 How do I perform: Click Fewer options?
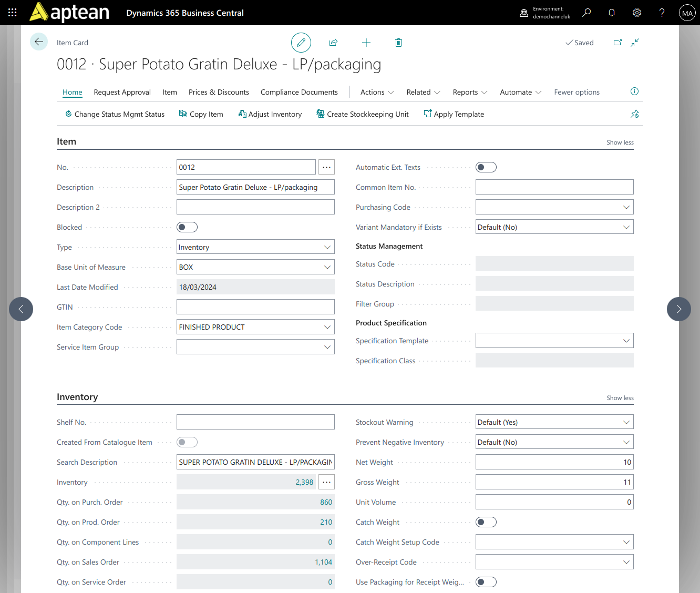[x=577, y=92]
